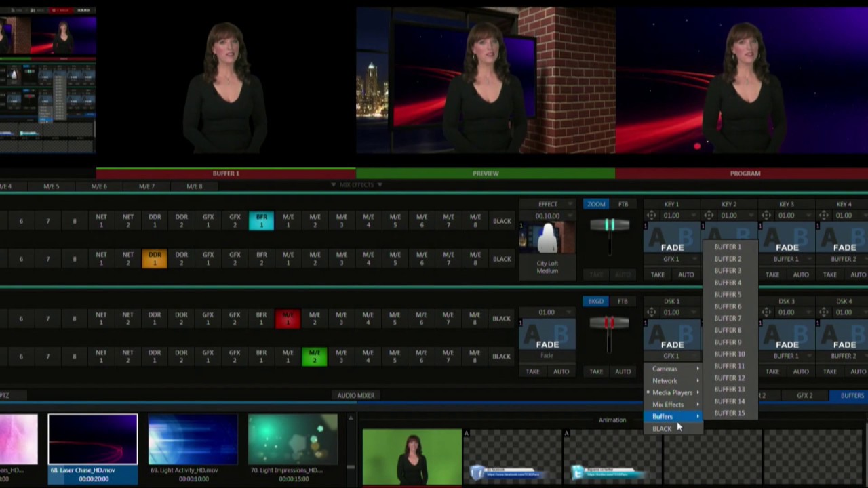Select the Facebook lower-third buffer thumbnail

click(512, 457)
